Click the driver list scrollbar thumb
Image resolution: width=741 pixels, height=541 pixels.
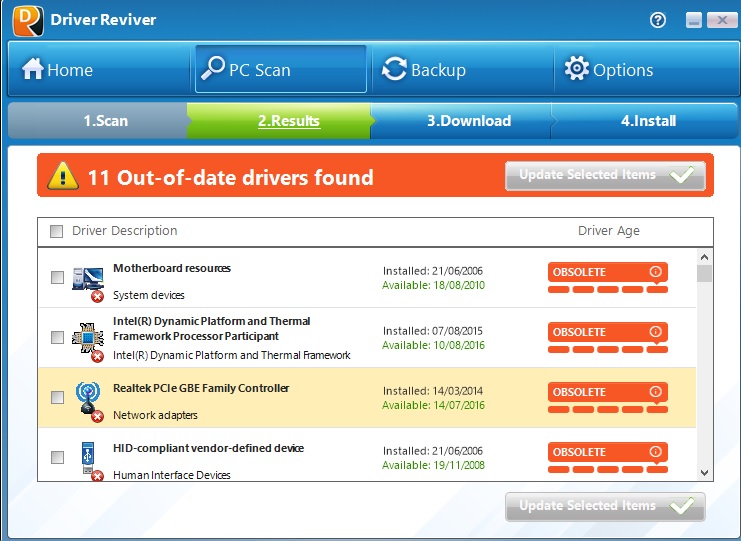point(704,274)
